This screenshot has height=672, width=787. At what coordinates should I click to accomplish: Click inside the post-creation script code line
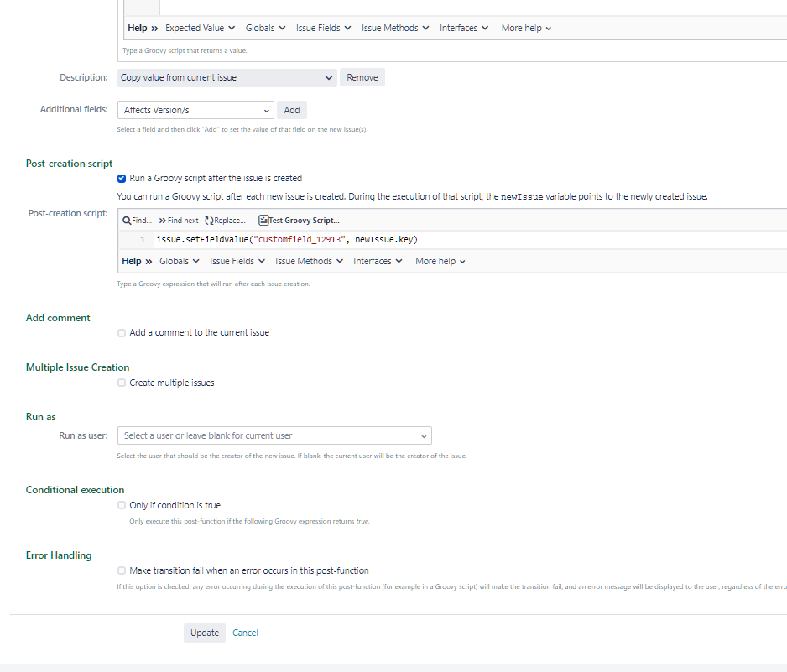(x=471, y=239)
